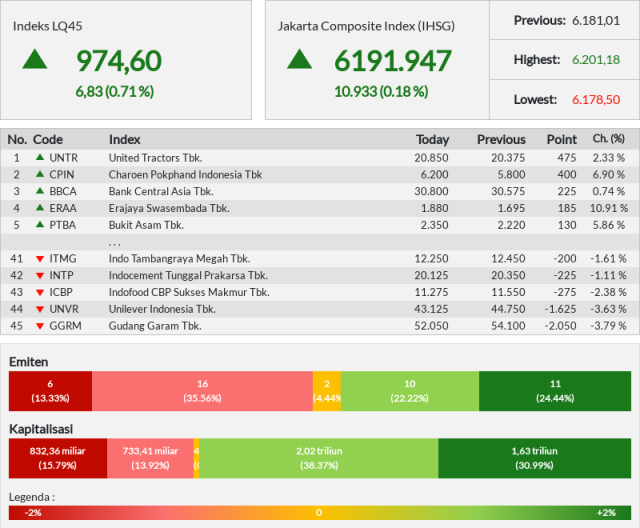
Task: Click the Previous column header in the table
Action: pos(502,140)
